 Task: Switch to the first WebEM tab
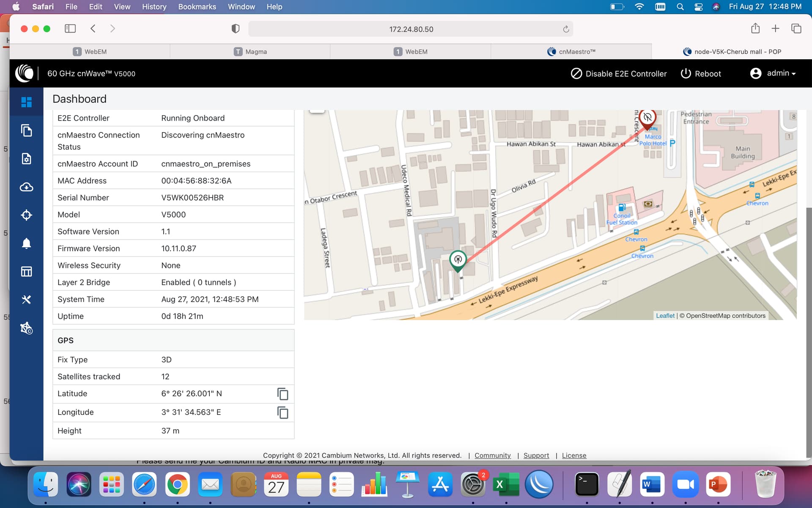pos(90,52)
